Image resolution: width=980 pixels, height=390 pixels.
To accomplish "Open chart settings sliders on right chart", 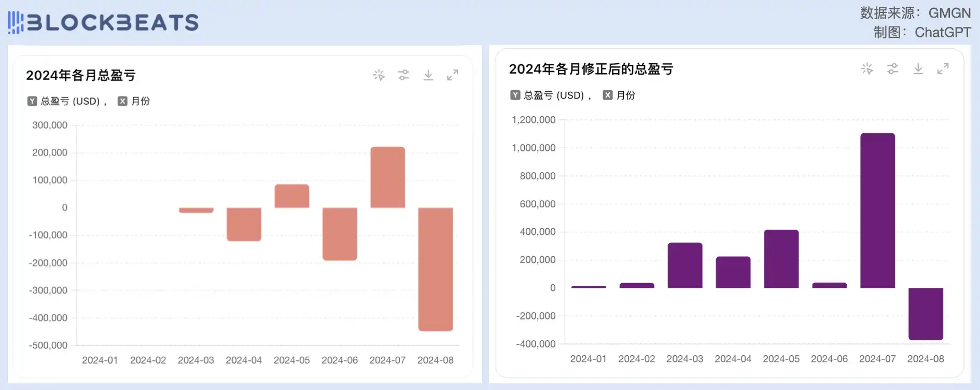I will (892, 68).
